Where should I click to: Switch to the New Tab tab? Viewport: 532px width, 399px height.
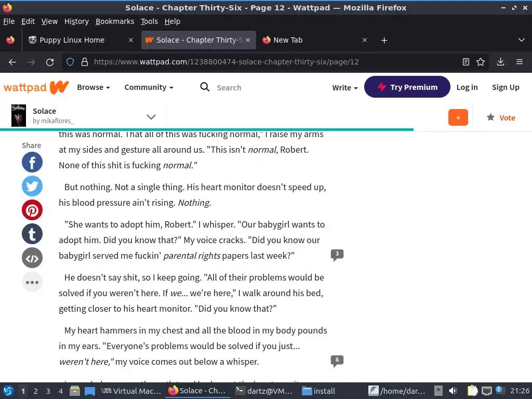[315, 40]
